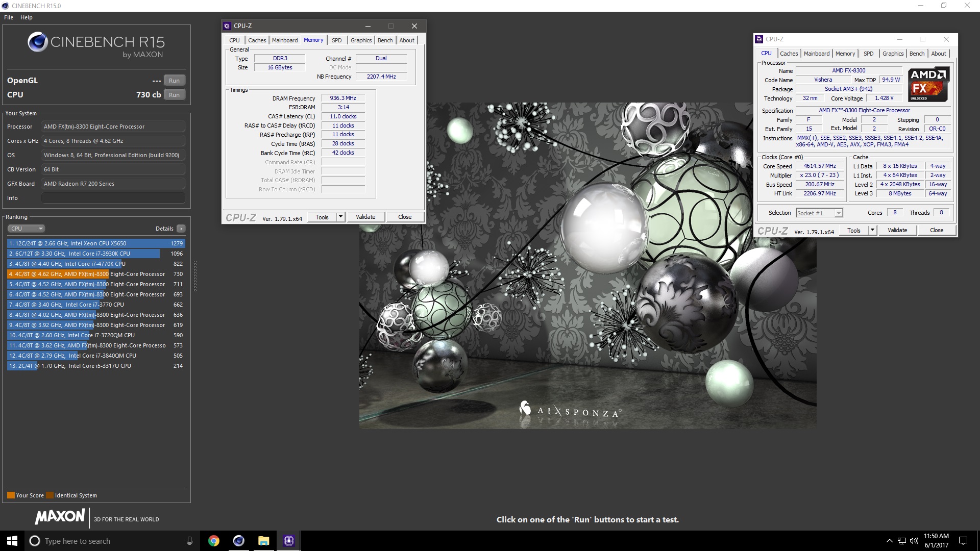
Task: Click NB Frequency value 2207.4 MHz
Action: [381, 77]
